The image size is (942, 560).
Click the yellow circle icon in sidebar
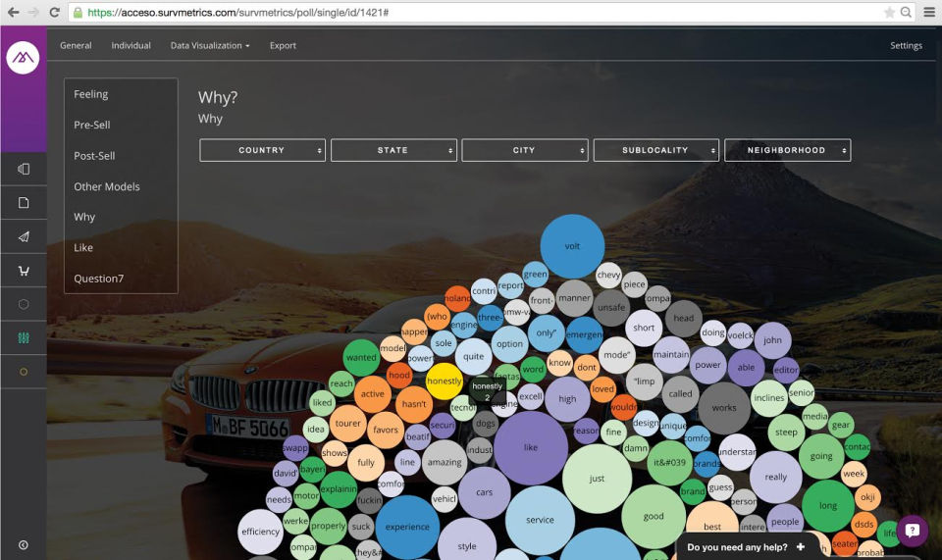pyautogui.click(x=24, y=372)
